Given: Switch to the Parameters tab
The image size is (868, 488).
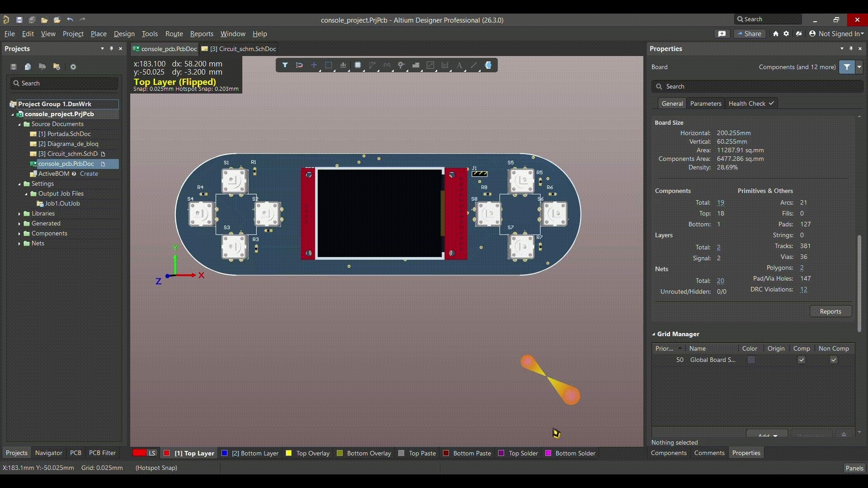Looking at the screenshot, I should pyautogui.click(x=706, y=103).
